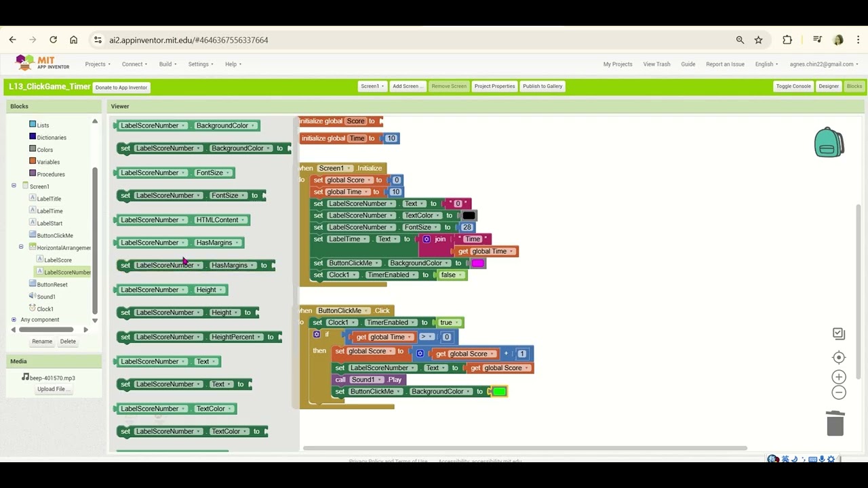View site information icon in address bar
The height and width of the screenshot is (488, 868).
98,40
